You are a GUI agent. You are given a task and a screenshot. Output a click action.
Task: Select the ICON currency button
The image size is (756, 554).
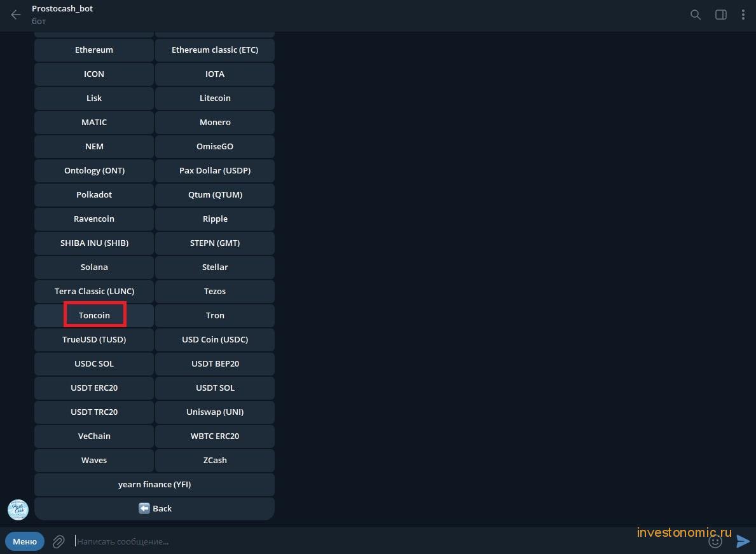pyautogui.click(x=94, y=74)
